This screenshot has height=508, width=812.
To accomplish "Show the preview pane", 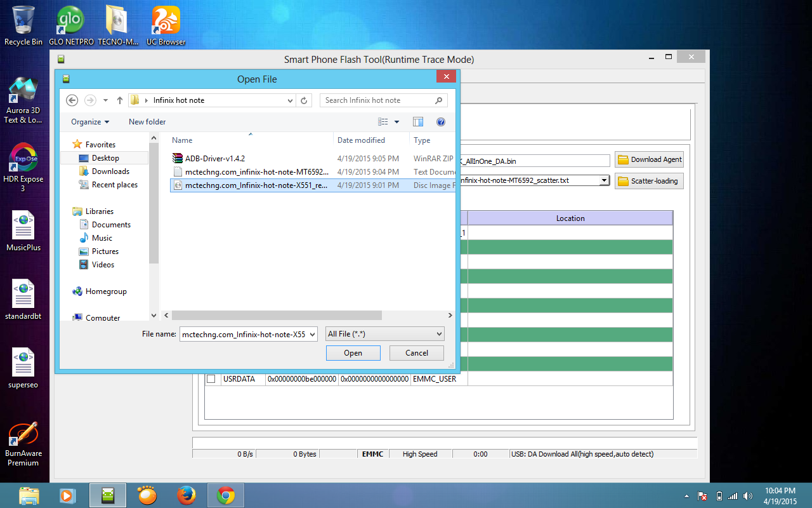I will (418, 122).
